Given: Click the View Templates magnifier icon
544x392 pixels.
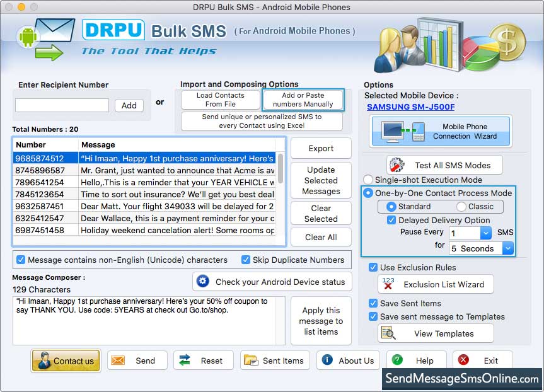Looking at the screenshot, I should pos(388,333).
